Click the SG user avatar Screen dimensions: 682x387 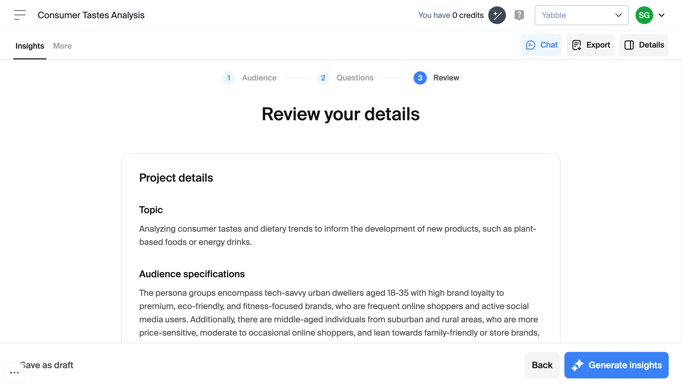[644, 15]
